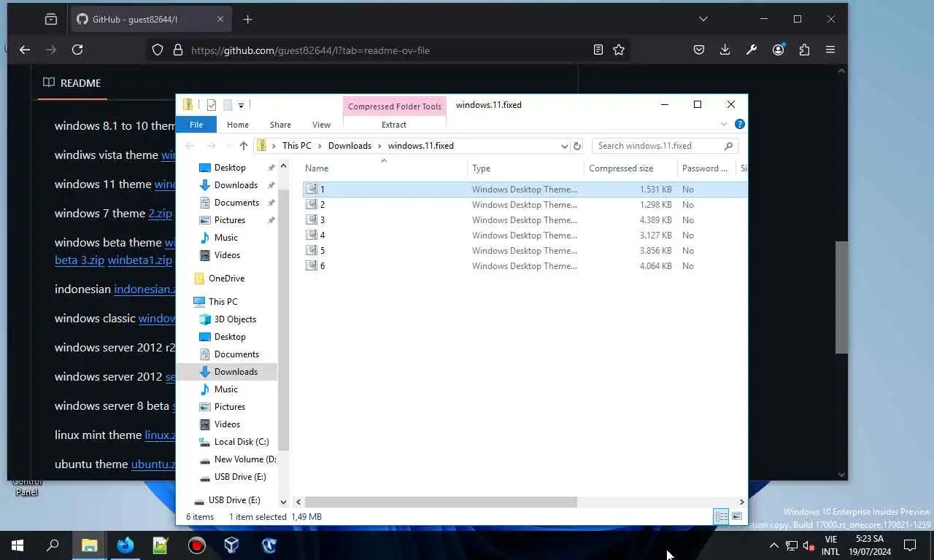934x560 pixels.
Task: Open Firefox extensions puzzle icon
Action: click(x=804, y=50)
